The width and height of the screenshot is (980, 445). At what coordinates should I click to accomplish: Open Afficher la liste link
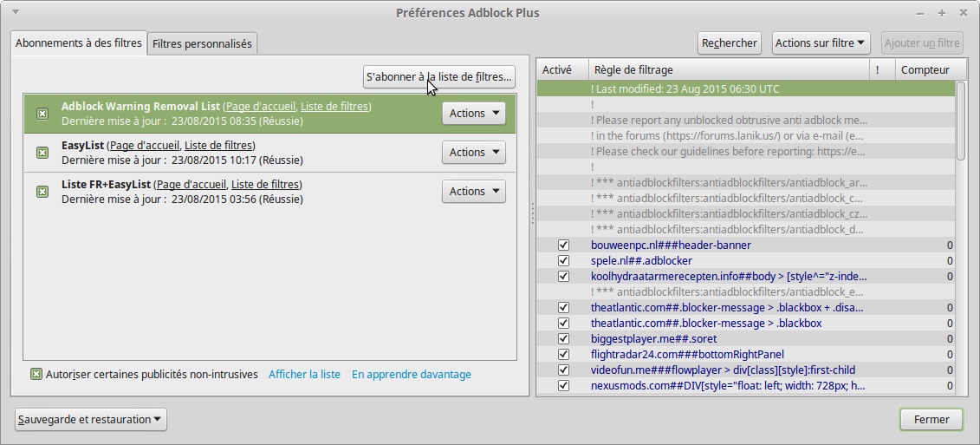[x=304, y=374]
